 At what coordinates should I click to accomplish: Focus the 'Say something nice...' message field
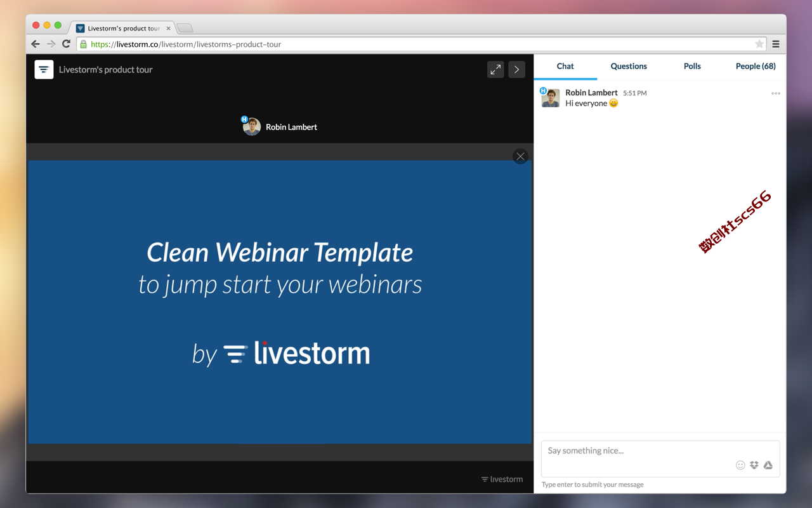660,458
